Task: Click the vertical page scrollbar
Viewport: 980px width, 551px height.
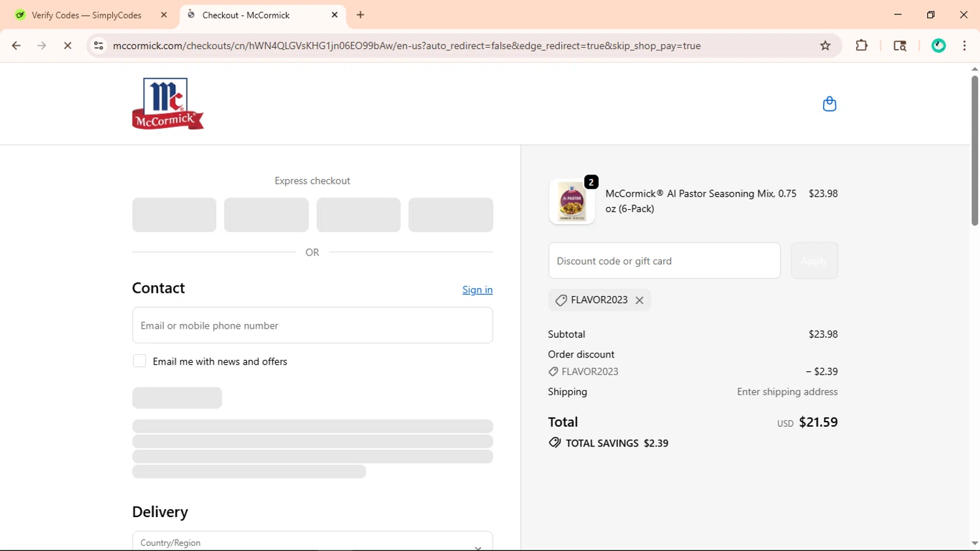Action: click(x=974, y=150)
